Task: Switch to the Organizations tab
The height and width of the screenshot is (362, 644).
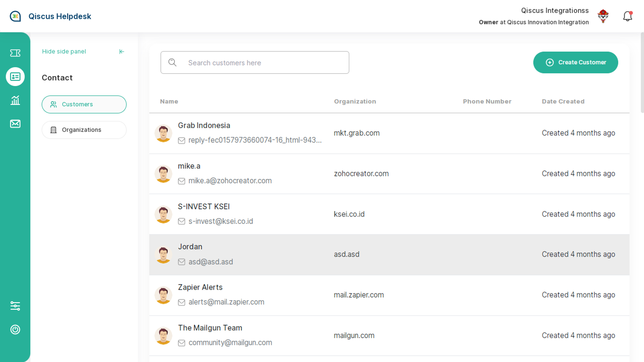Action: point(84,130)
